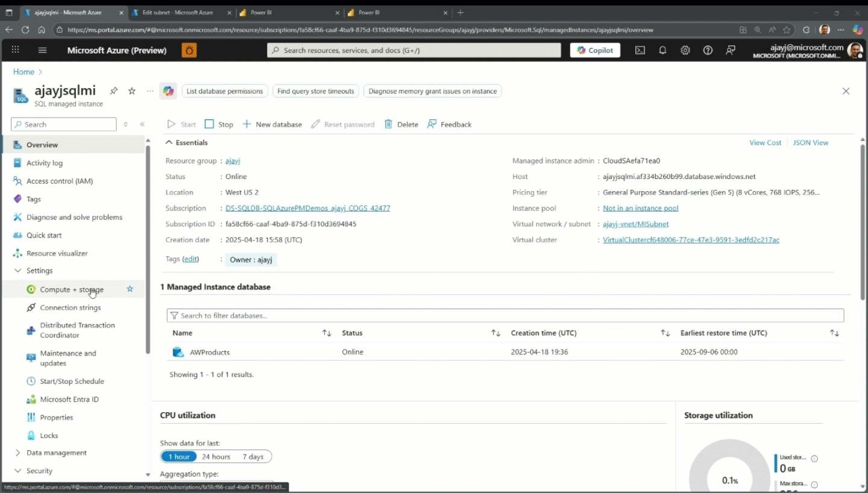Open Not in an instance pool link
Image resolution: width=868 pixels, height=493 pixels.
click(641, 208)
